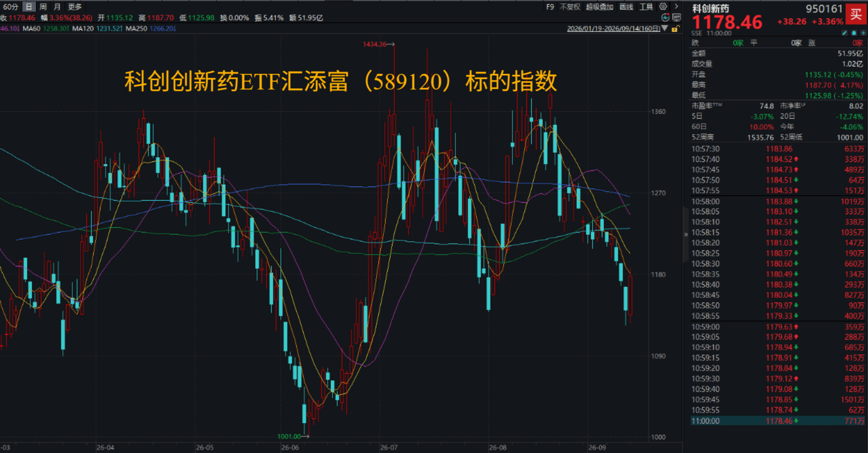The height and width of the screenshot is (453, 868).
Task: Click the 科创新药 index name
Action: click(x=711, y=8)
